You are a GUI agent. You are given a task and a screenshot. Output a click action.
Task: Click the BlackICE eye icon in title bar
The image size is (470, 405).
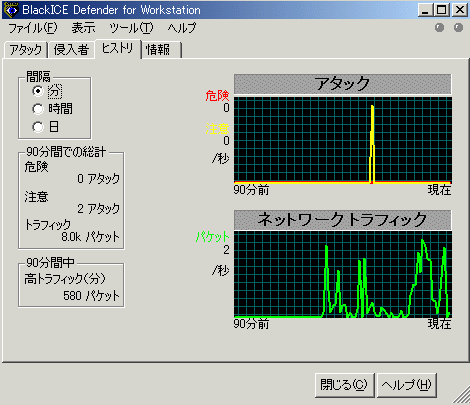12,10
